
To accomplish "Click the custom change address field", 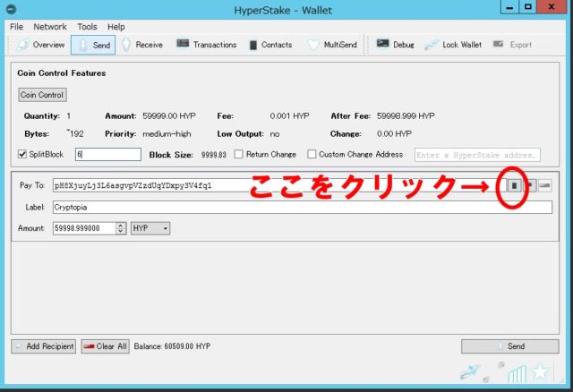I will 477,155.
